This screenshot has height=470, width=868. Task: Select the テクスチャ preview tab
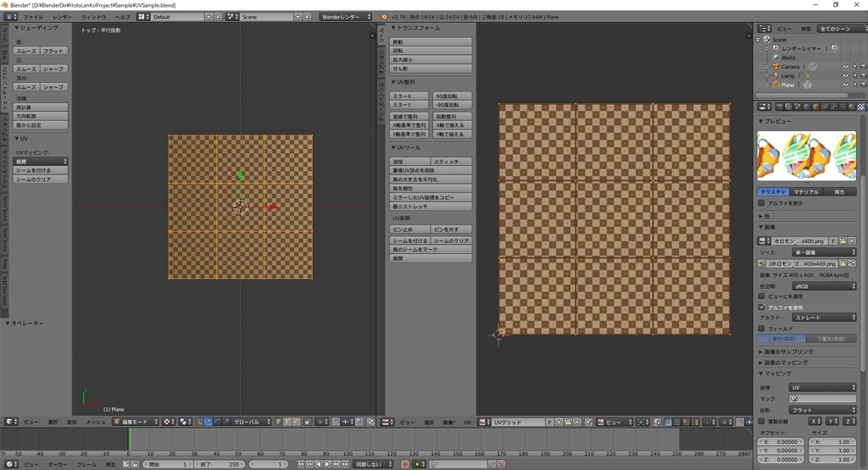[773, 192]
